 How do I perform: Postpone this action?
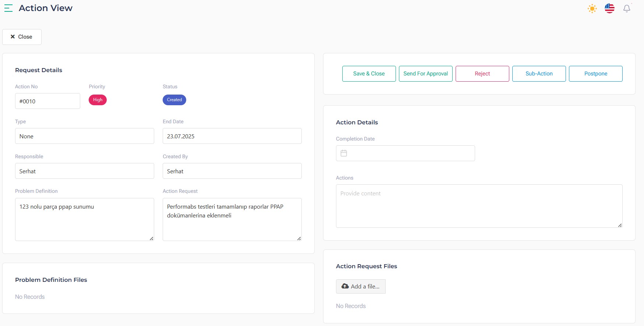pos(595,74)
